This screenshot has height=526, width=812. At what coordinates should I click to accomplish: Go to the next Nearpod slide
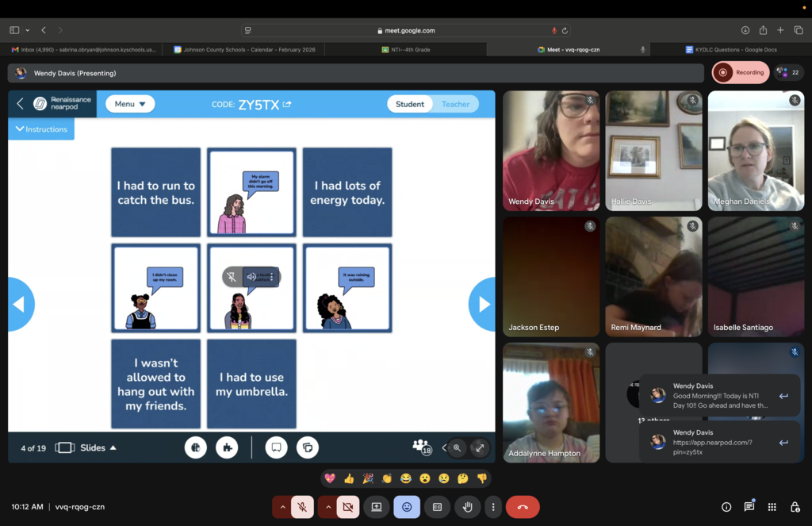[x=482, y=304]
